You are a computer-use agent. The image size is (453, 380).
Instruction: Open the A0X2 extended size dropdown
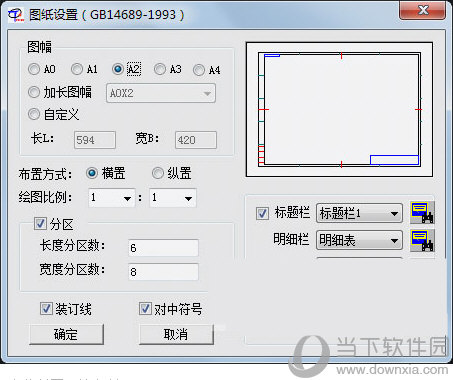tap(161, 93)
